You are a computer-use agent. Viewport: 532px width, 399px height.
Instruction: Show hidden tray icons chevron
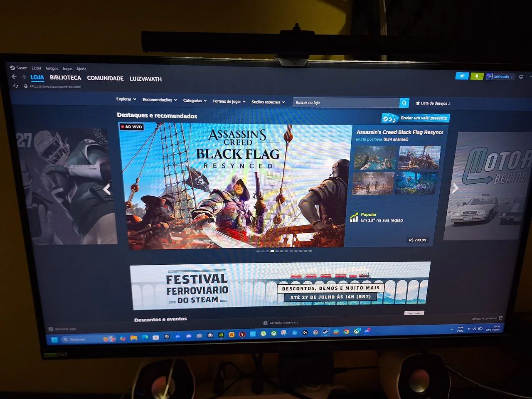(x=452, y=329)
